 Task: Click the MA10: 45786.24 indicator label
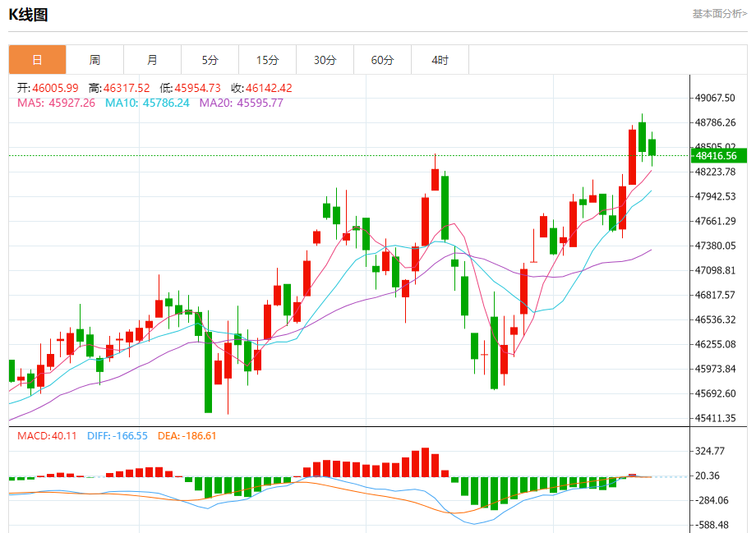[x=147, y=103]
